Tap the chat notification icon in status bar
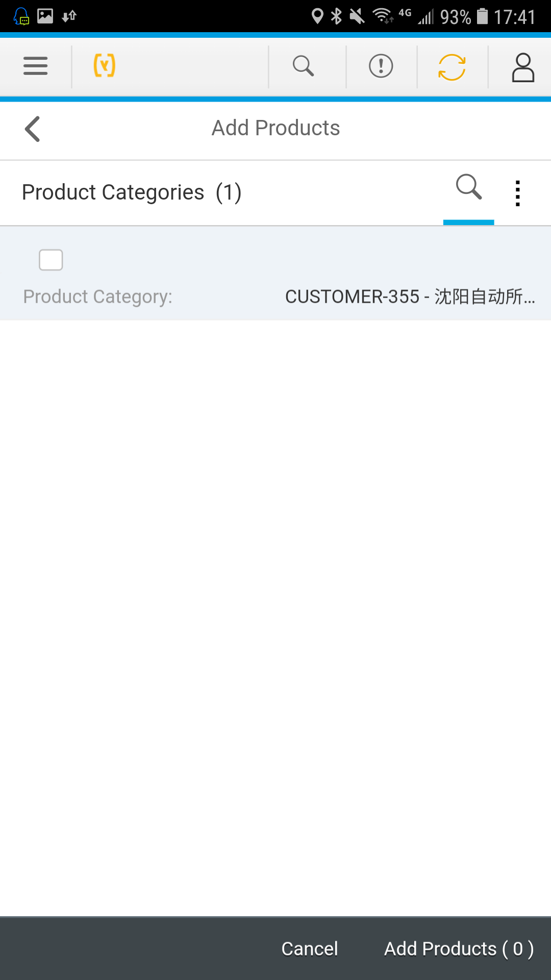The height and width of the screenshot is (980, 551). point(21,16)
